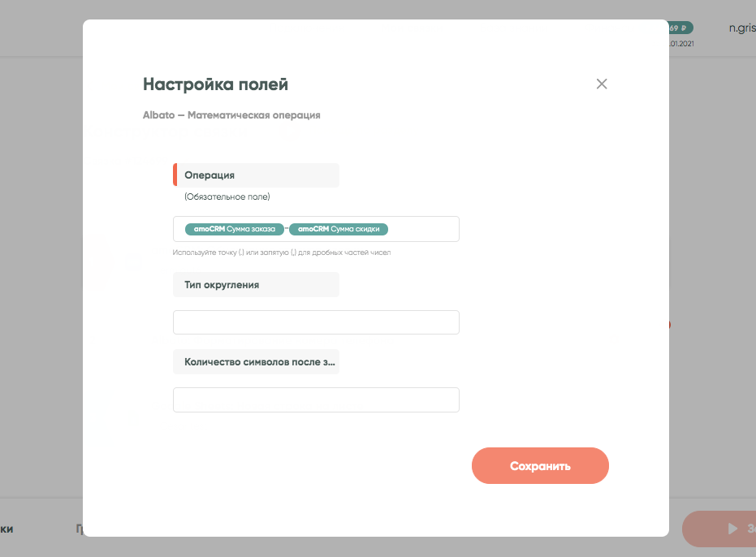Click the red dot at the dialog's right edge

[669, 326]
